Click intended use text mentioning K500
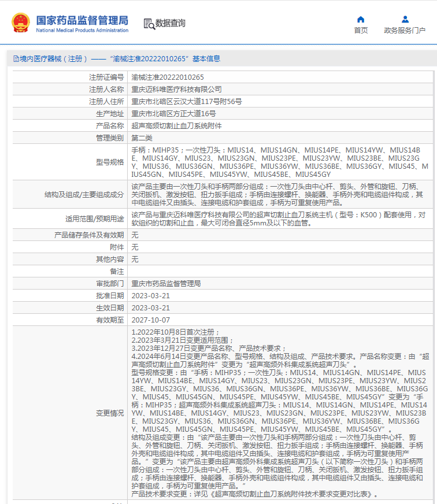 tap(279, 219)
